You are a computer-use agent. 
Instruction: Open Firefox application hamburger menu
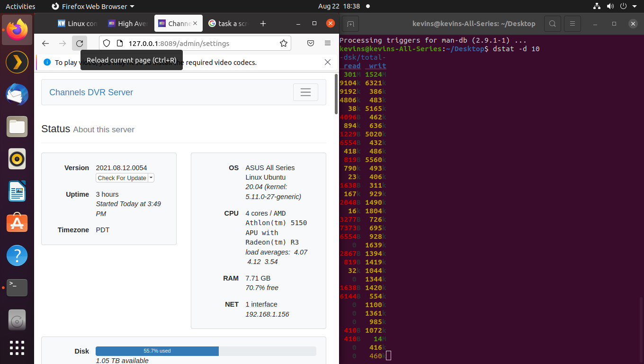pos(328,43)
